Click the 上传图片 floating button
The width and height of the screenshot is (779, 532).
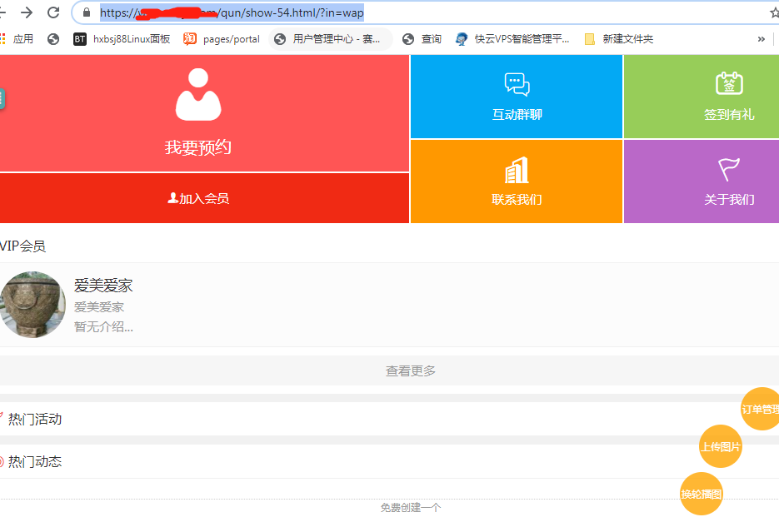[x=720, y=447]
